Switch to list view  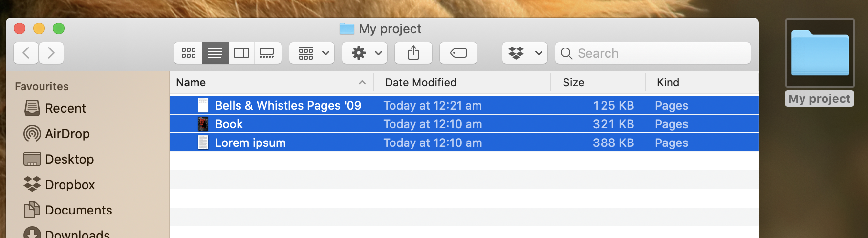pos(215,53)
